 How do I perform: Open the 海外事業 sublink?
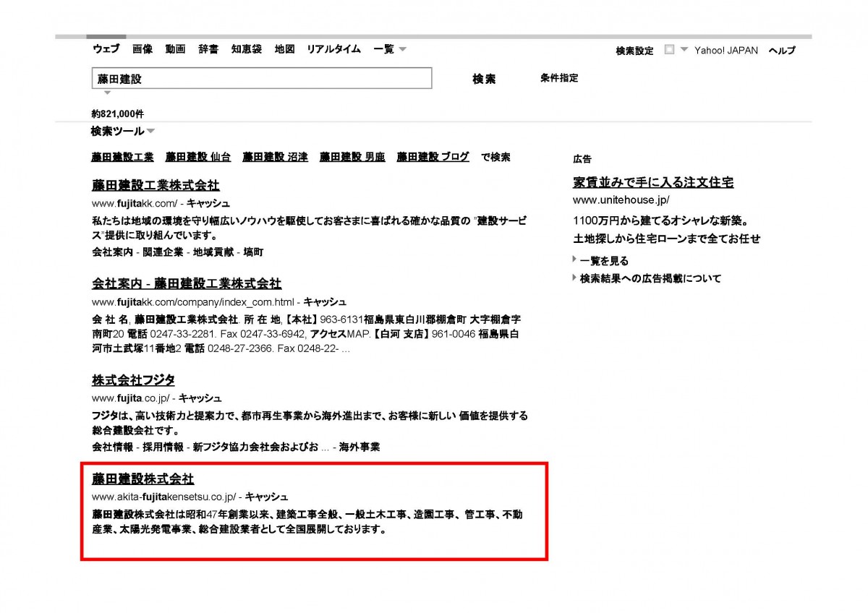359,447
